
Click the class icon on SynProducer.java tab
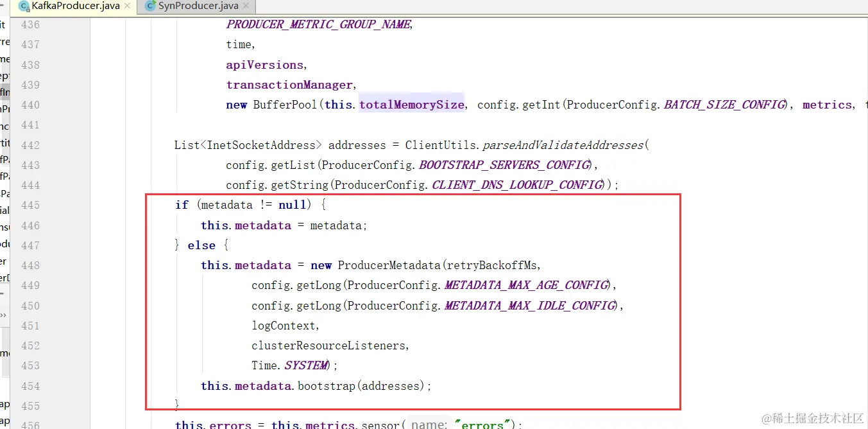pyautogui.click(x=150, y=6)
